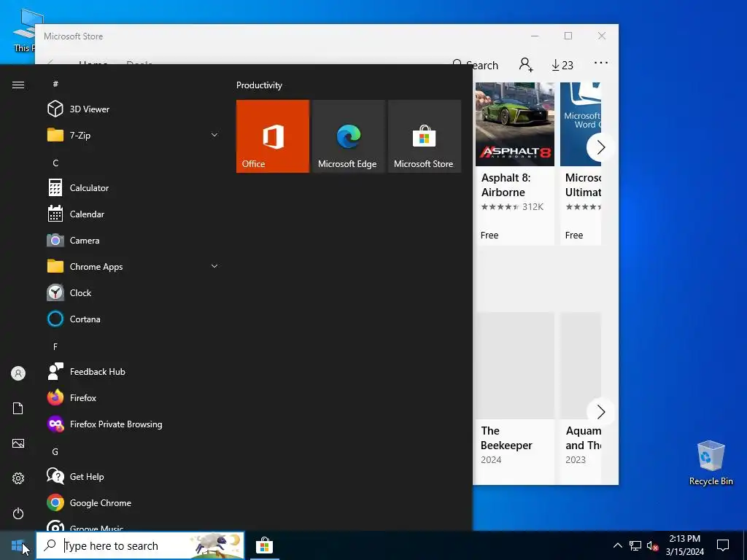Select the Recycle Bin desktop icon
This screenshot has height=560, width=747.
pyautogui.click(x=711, y=463)
